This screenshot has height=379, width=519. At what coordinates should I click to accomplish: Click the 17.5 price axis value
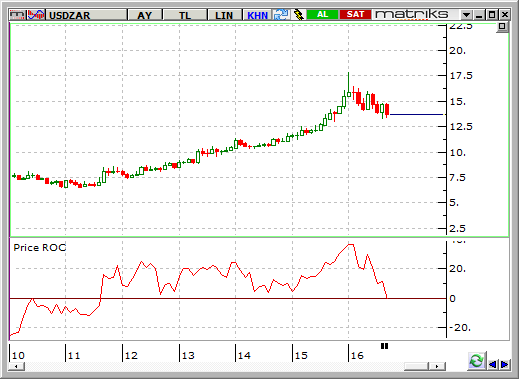click(461, 76)
